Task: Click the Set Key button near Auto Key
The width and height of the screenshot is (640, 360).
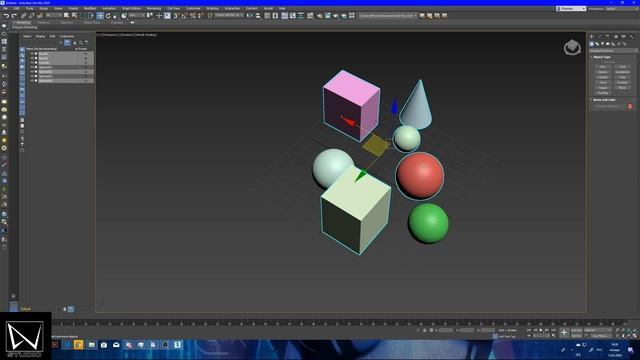Action: (577, 336)
